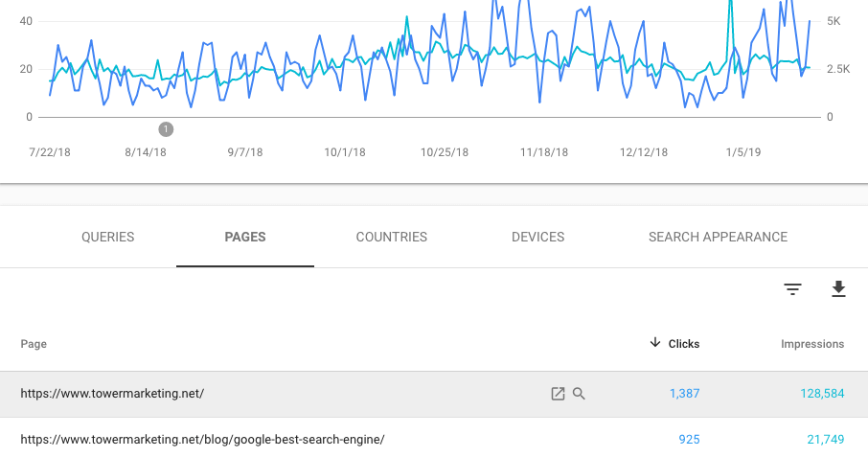Sort by Clicks using the arrow icon
This screenshot has height=457, width=868.
[655, 343]
